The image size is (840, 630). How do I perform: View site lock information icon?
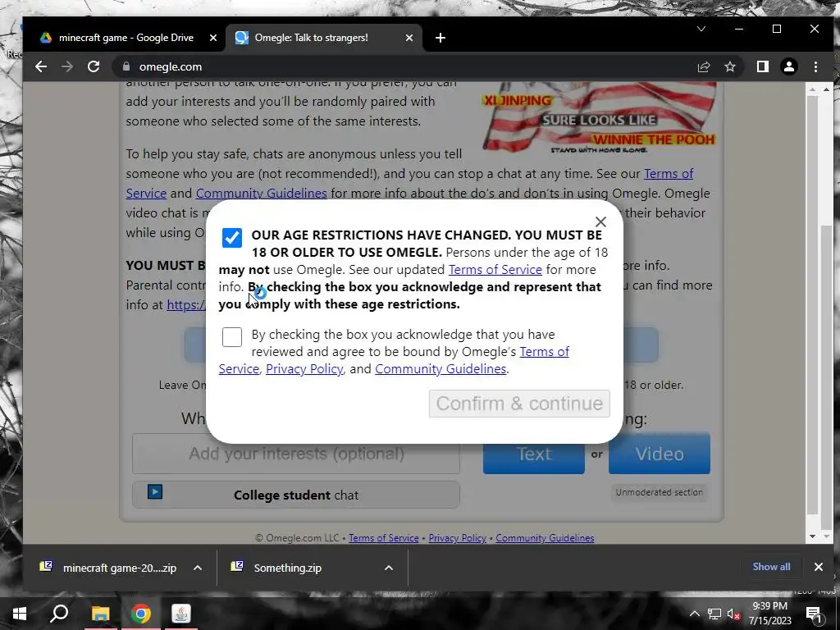point(126,66)
